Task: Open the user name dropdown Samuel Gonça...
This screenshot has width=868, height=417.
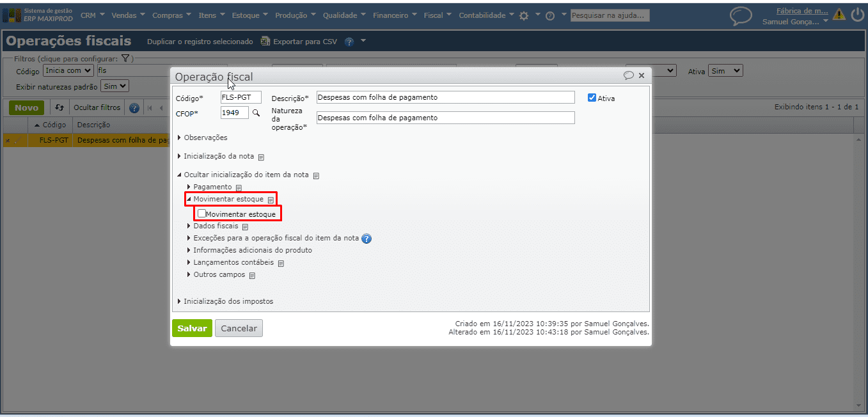Action: pos(795,22)
